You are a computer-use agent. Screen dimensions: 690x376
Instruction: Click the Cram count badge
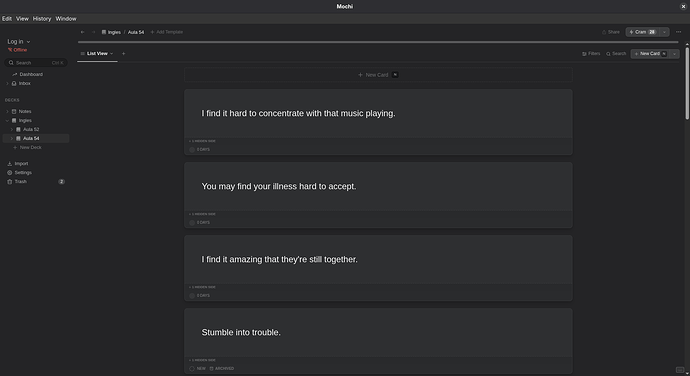click(x=652, y=32)
